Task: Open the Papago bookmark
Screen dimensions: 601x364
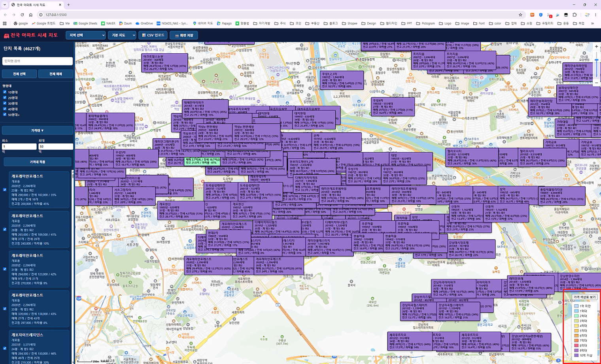Action: coord(224,23)
